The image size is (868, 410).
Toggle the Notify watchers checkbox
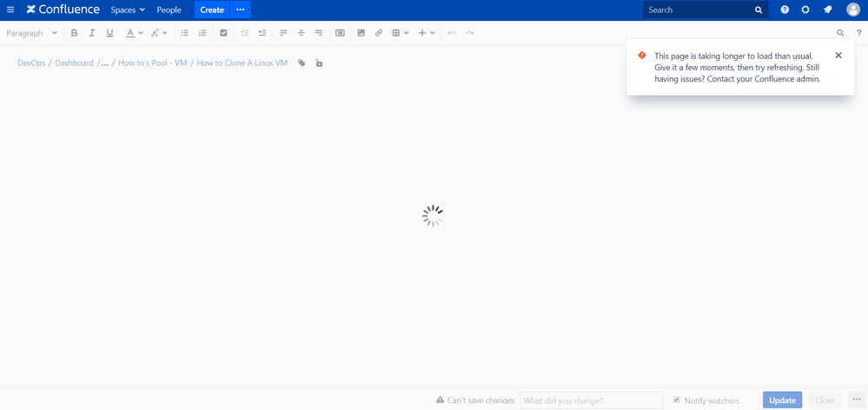coord(677,400)
